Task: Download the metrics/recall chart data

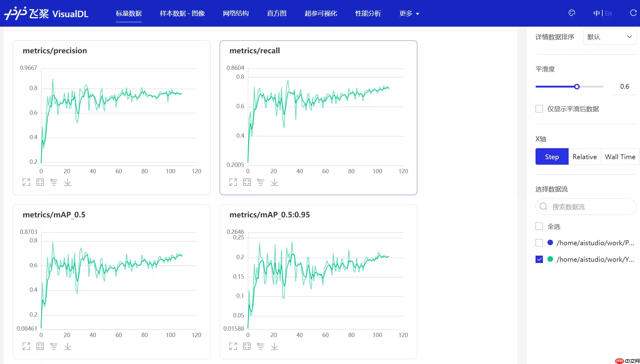Action: [x=274, y=182]
